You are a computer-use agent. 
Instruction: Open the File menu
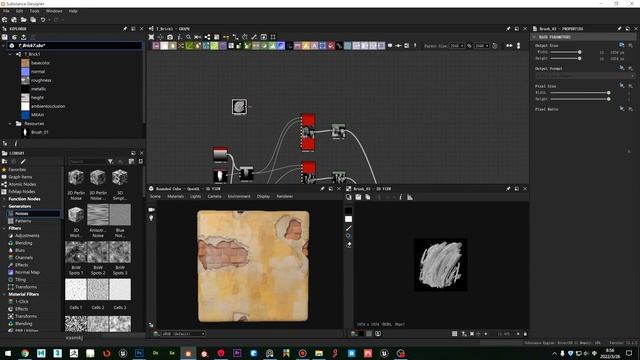point(7,11)
